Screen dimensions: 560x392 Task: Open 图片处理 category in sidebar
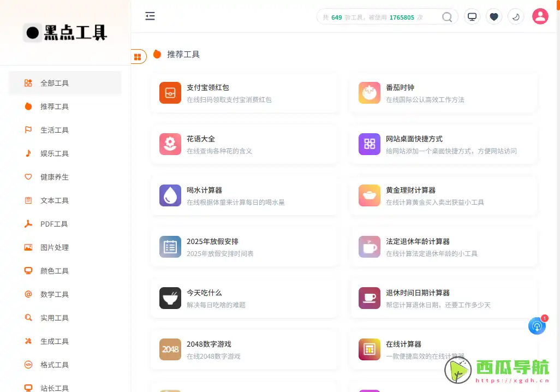(65, 247)
